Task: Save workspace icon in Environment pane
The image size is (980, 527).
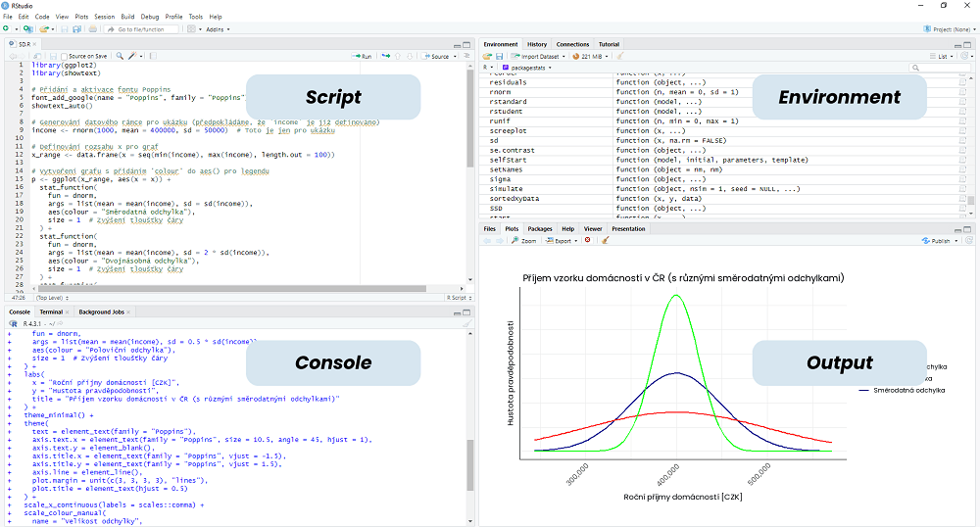Action: click(500, 56)
